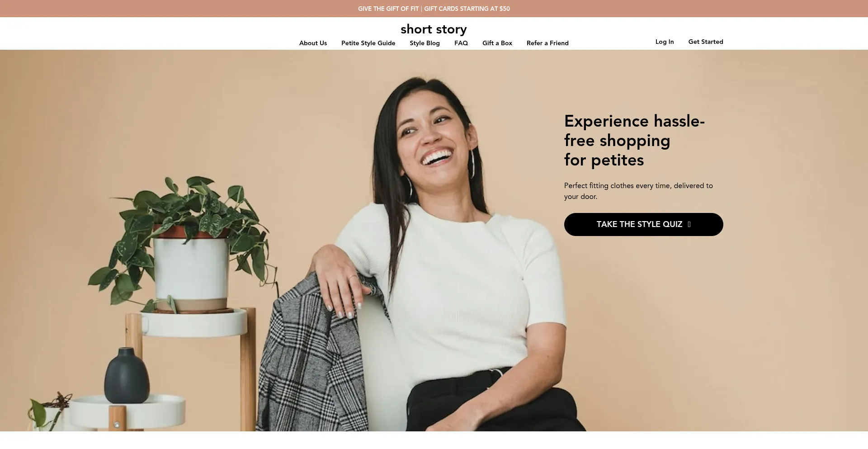Click the 'Perfect fitting clothes' subtext
Image resolution: width=868 pixels, height=449 pixels.
point(638,191)
